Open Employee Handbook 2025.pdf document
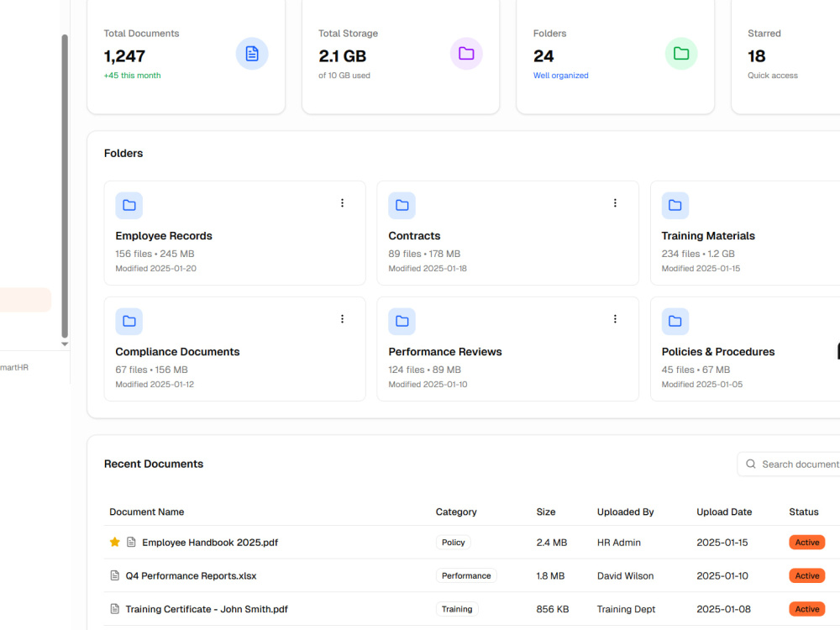 coord(210,543)
